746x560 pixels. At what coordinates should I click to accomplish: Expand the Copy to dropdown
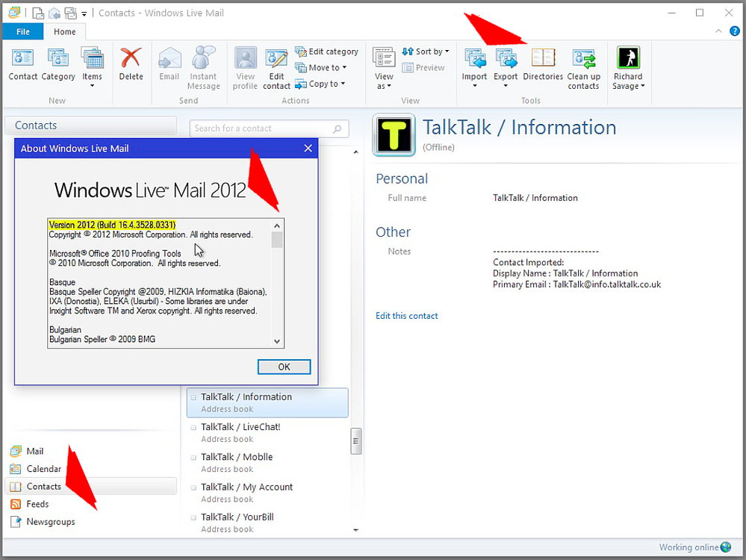(x=320, y=84)
